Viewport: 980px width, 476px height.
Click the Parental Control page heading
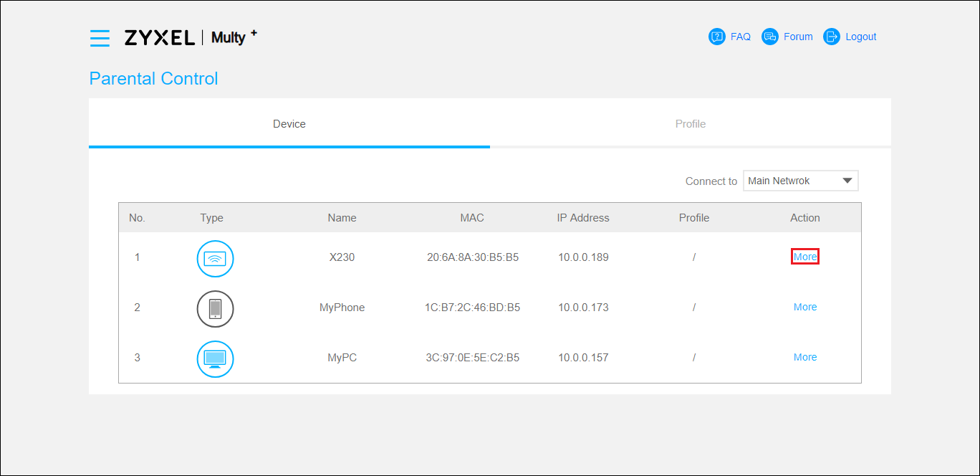tap(153, 79)
